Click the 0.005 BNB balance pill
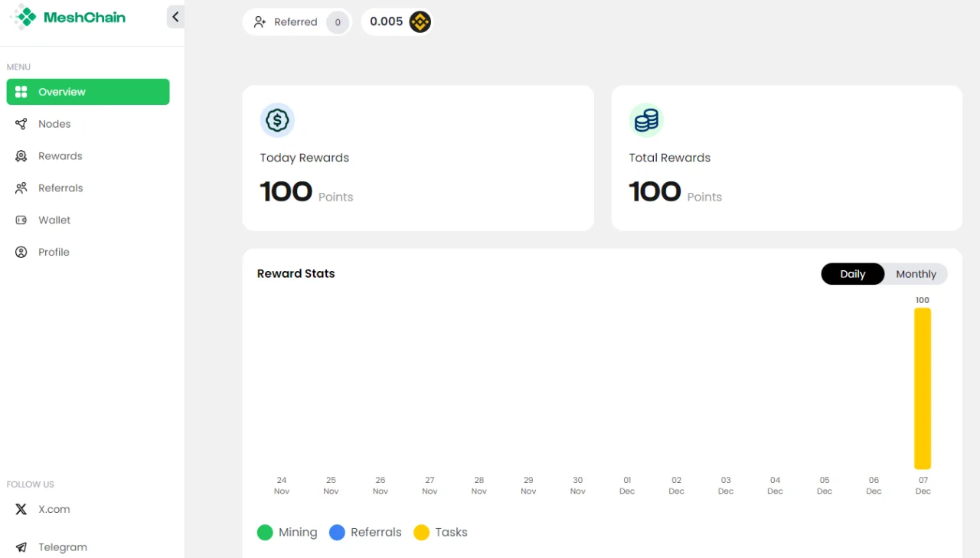 tap(397, 22)
